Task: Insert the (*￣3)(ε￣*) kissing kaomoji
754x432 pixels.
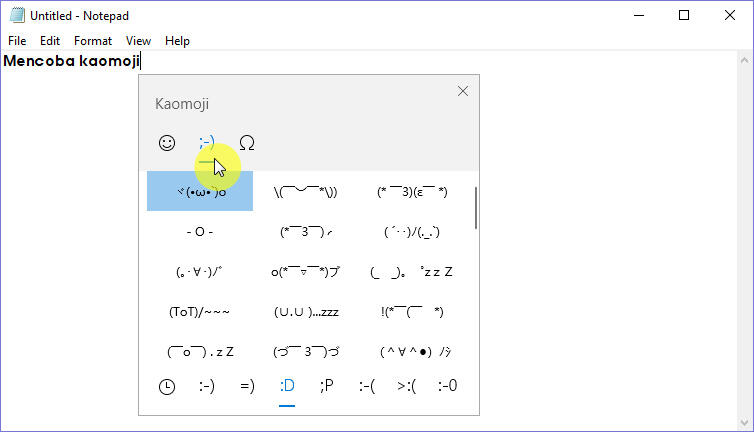Action: point(412,191)
